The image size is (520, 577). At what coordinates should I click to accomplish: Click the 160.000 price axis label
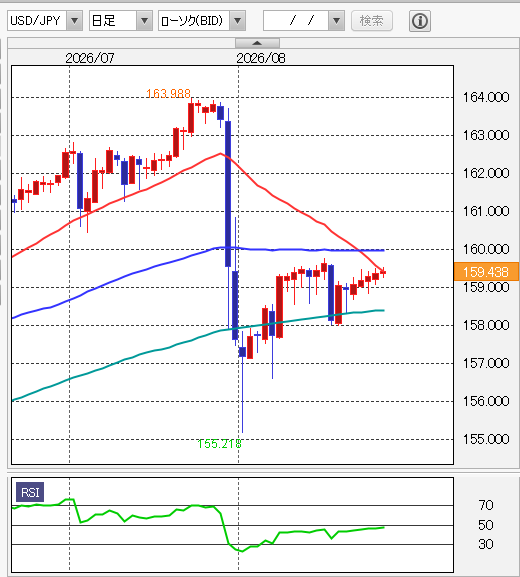click(486, 249)
